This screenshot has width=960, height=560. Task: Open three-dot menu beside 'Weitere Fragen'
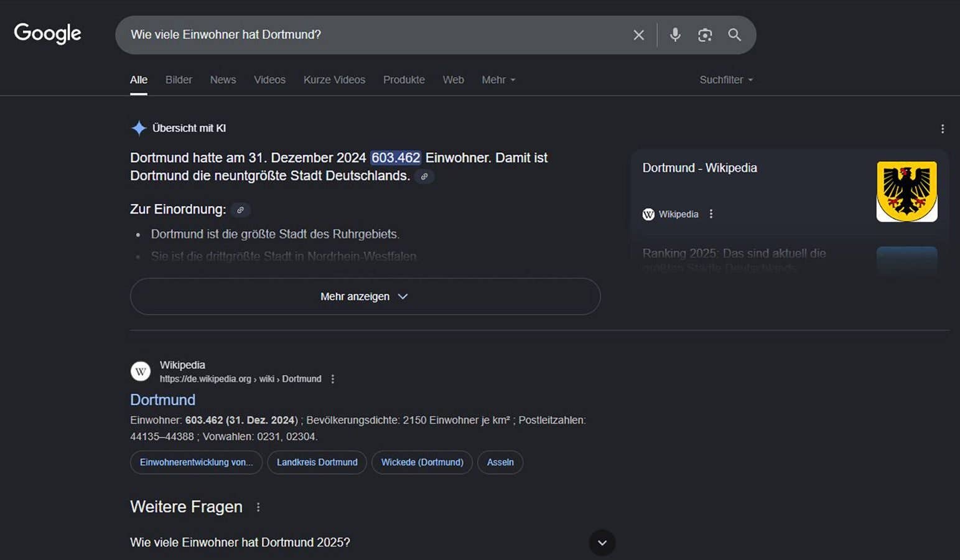[x=258, y=507]
